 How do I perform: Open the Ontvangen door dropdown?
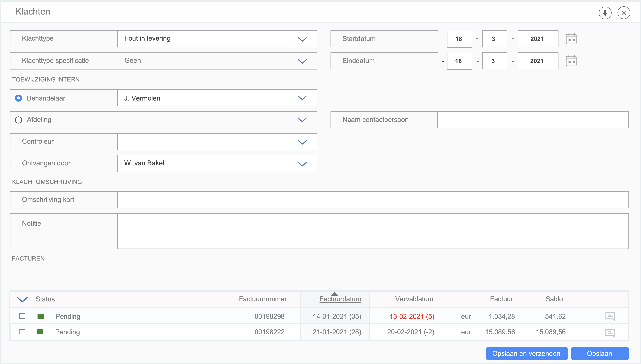point(302,164)
